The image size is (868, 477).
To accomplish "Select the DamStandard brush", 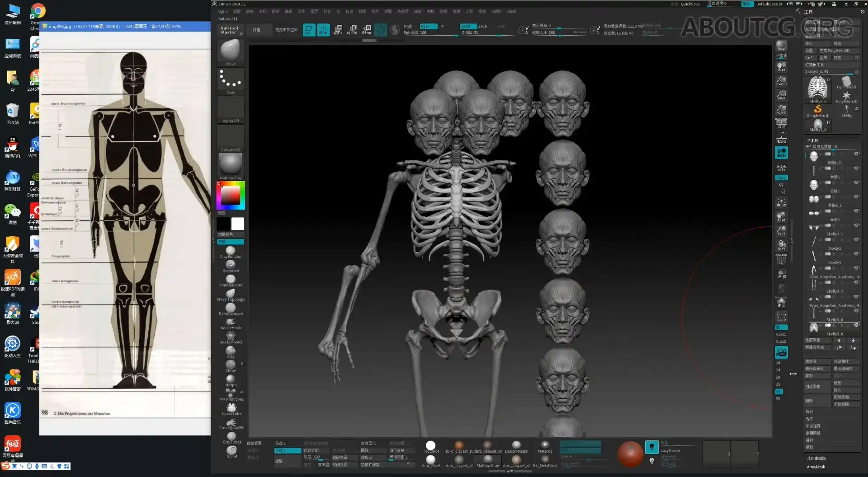I will point(231,307).
